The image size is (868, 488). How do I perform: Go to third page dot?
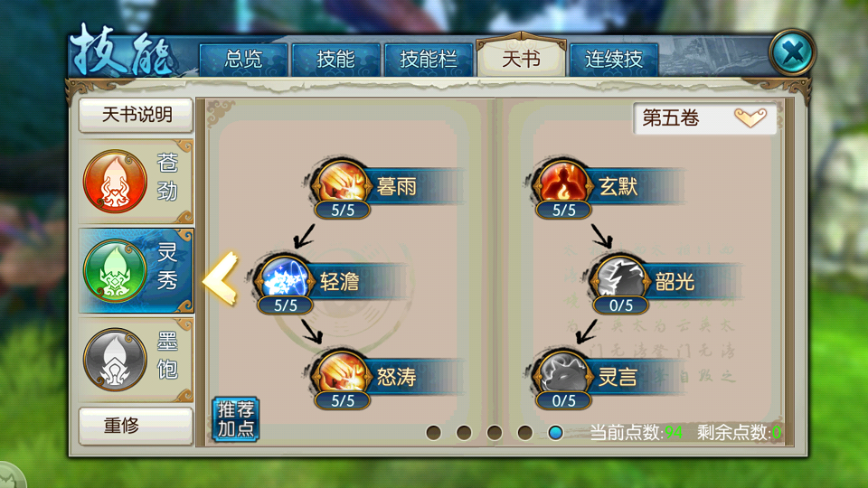click(x=495, y=433)
